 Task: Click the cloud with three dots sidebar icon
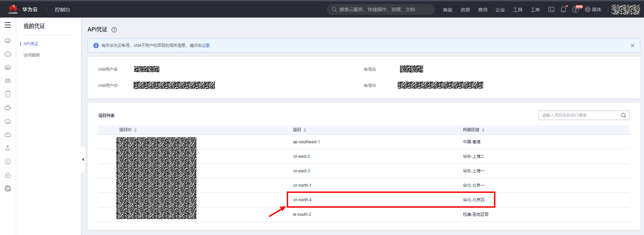[8, 54]
